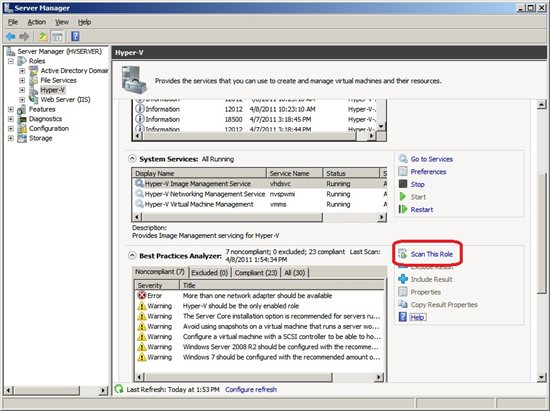Collapse the Best Practices Analyzer section

click(x=132, y=255)
